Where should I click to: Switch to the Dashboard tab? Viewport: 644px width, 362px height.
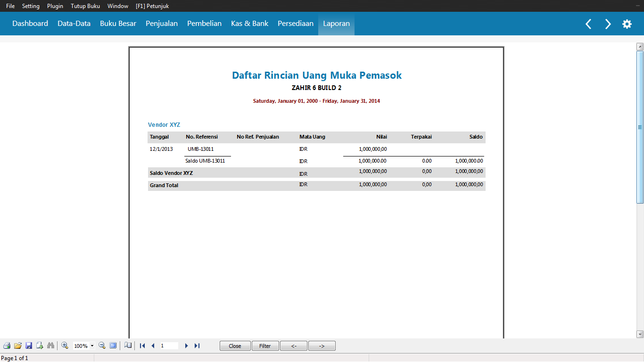(x=30, y=24)
